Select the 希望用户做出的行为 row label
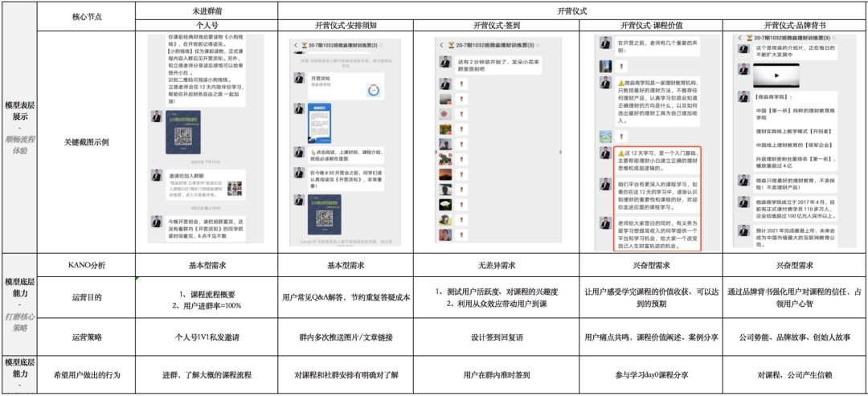The height and width of the screenshot is (396, 868). pos(87,375)
